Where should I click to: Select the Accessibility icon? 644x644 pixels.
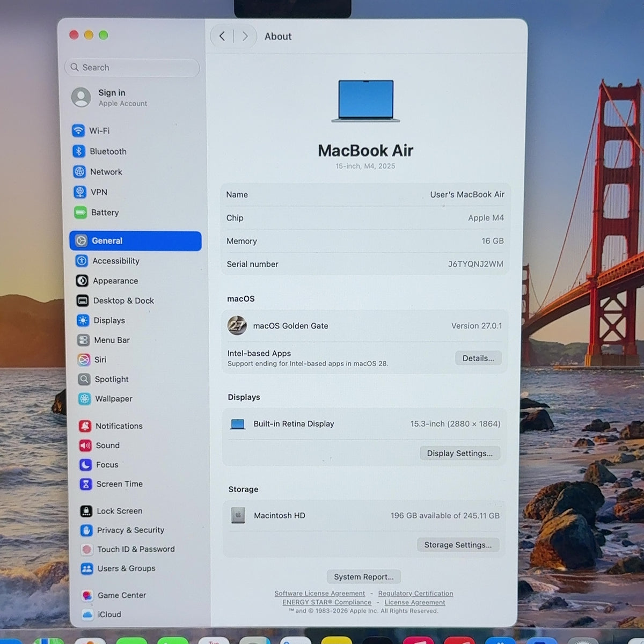coord(82,261)
